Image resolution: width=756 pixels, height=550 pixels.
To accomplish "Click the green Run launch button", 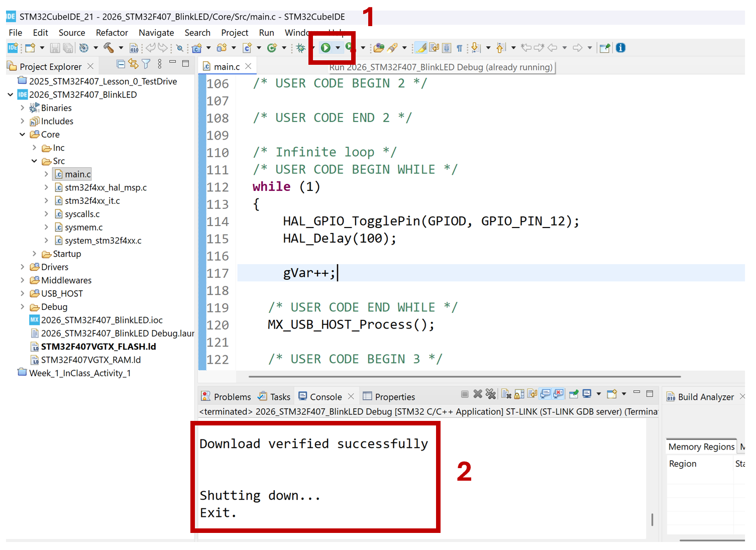I will pyautogui.click(x=326, y=48).
